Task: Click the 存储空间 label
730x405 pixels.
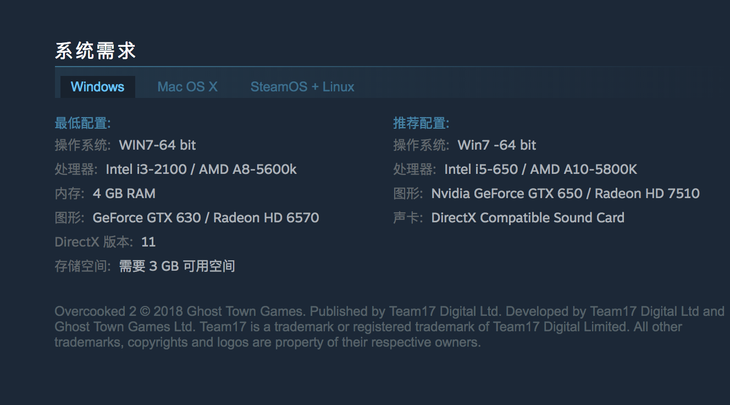Action: (82, 266)
